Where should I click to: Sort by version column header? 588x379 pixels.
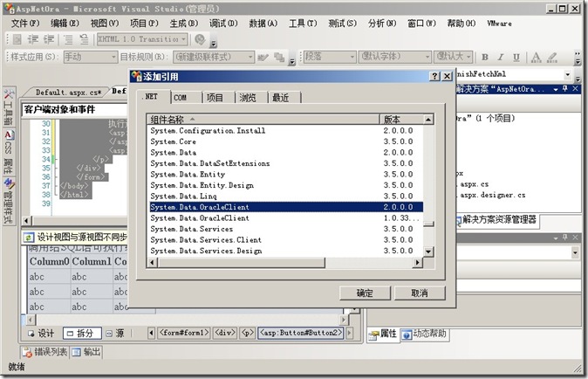401,120
